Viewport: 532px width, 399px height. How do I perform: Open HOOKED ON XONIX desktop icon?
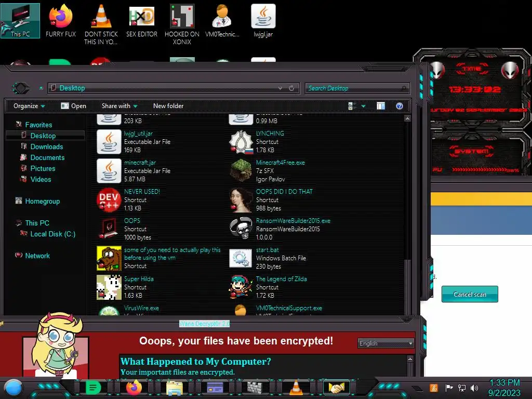coord(182,24)
